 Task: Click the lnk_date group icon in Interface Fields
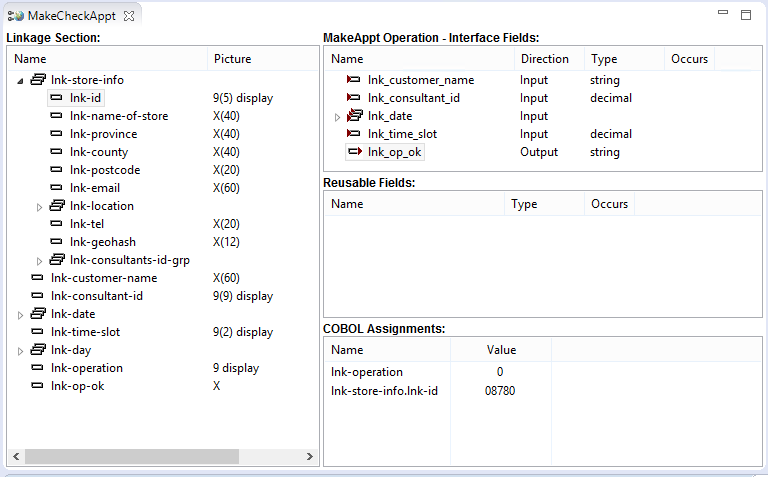pyautogui.click(x=354, y=116)
